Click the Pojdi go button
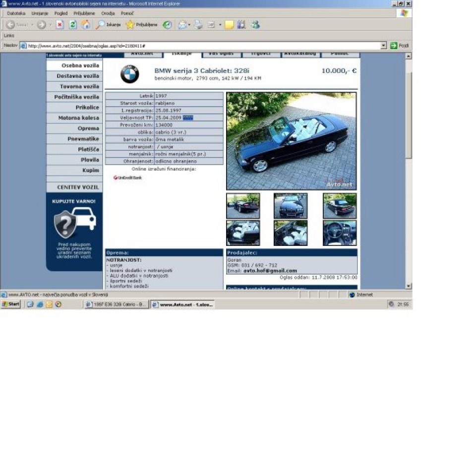This screenshot has height=476, width=476. tap(400, 46)
